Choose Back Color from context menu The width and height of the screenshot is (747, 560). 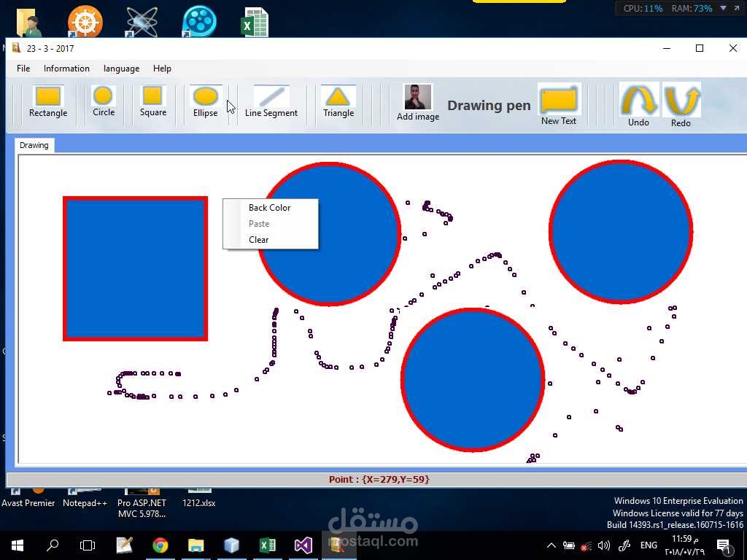click(x=270, y=208)
